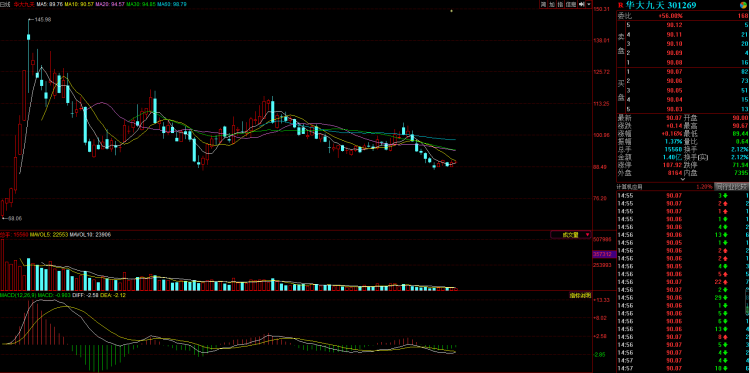Click the 加 toolbar button
The width and height of the screenshot is (750, 373).
coord(551,4)
